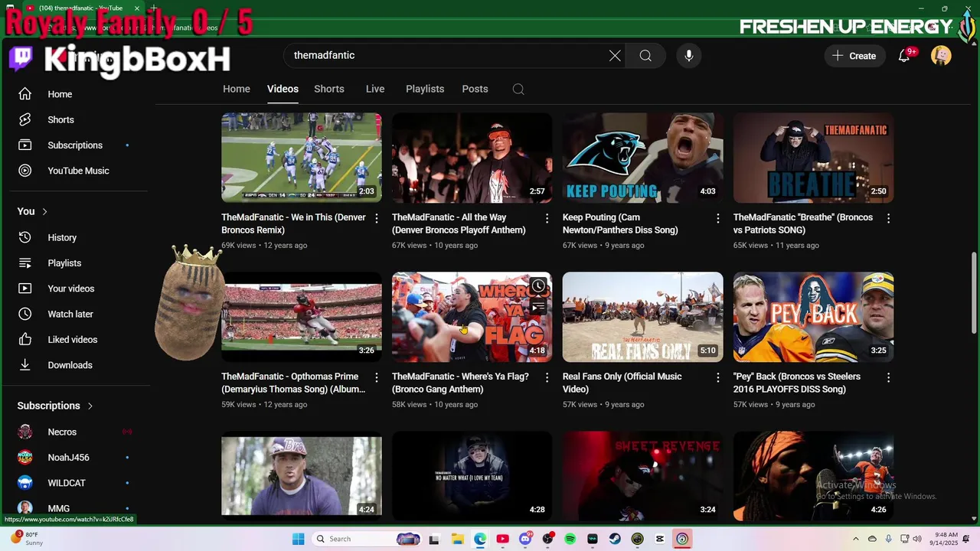Play We in This thumbnail
980x551 pixels.
click(302, 158)
